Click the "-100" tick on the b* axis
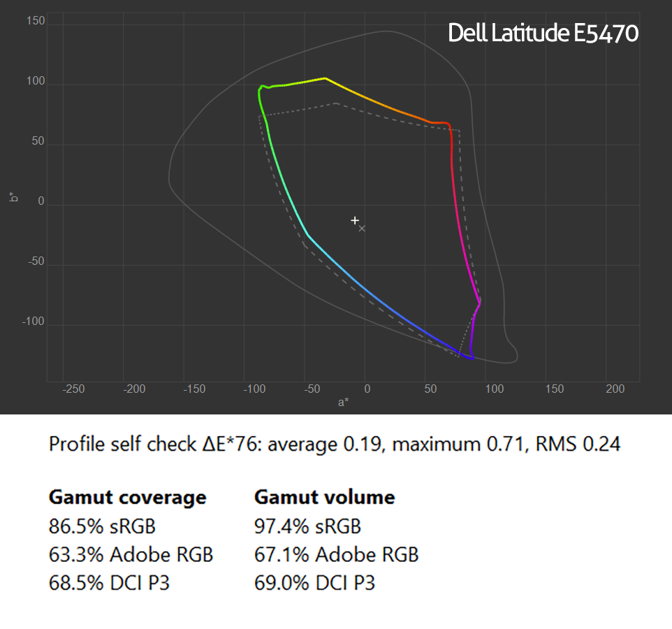The image size is (672, 629). click(x=34, y=321)
